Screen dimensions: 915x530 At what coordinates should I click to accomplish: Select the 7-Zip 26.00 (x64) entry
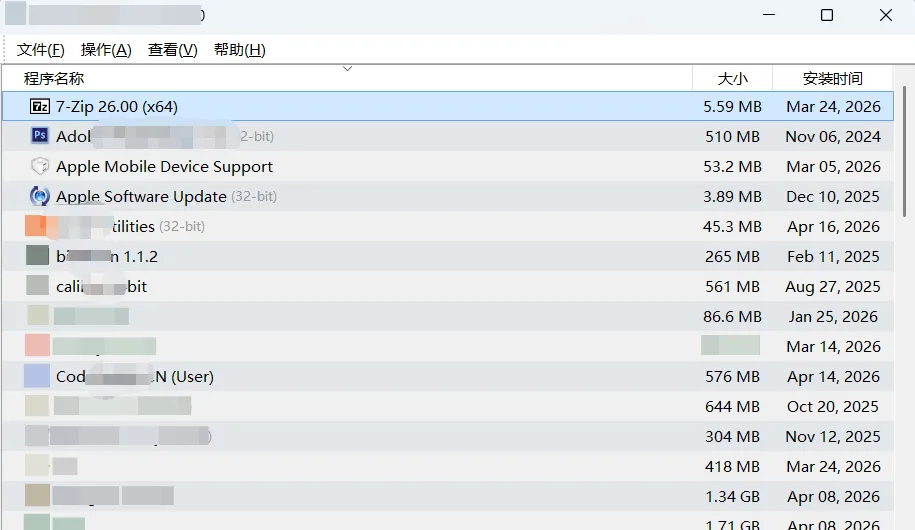[x=448, y=106]
